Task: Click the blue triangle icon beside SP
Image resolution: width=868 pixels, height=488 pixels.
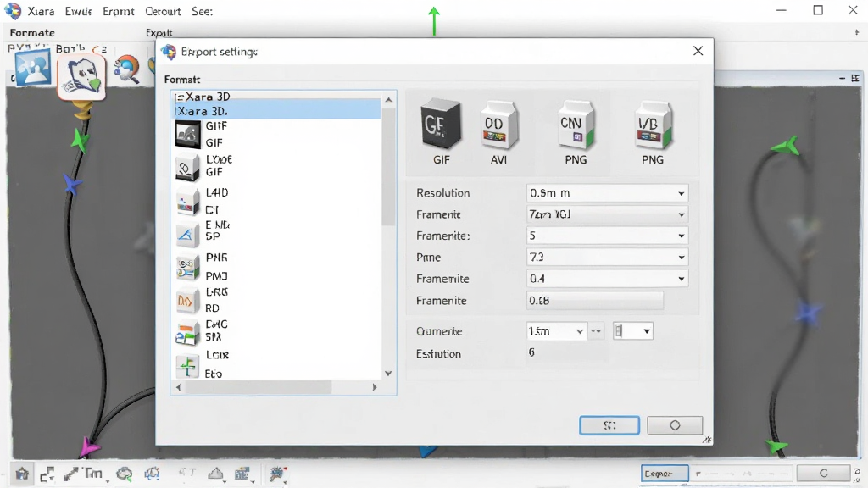Action: (x=187, y=235)
